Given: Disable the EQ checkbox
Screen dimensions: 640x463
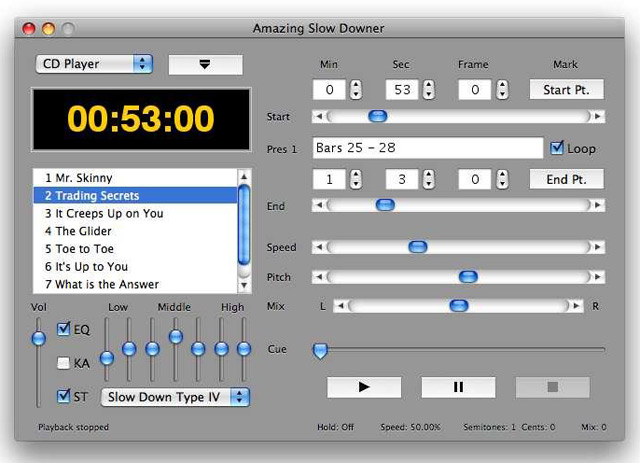Looking at the screenshot, I should pyautogui.click(x=63, y=329).
